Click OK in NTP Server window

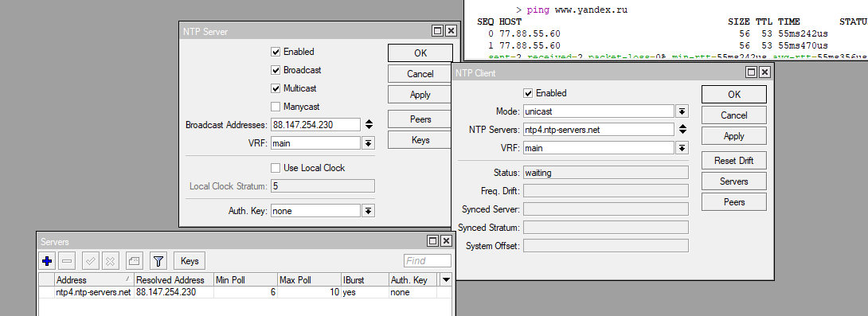pos(420,53)
